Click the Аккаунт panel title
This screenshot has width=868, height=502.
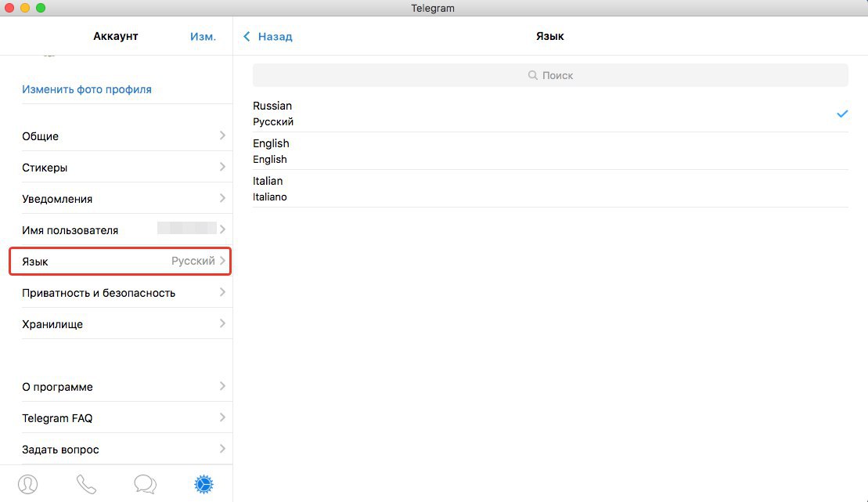[x=115, y=36]
